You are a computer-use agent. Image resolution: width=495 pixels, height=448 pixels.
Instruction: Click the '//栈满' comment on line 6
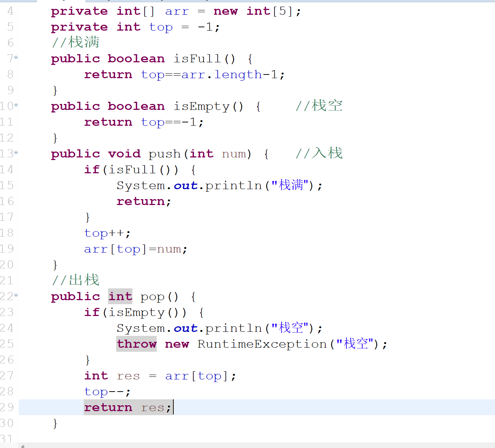click(76, 42)
